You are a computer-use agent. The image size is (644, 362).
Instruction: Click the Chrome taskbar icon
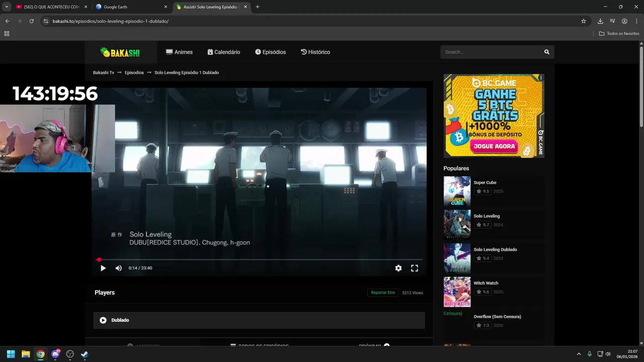tap(40, 354)
